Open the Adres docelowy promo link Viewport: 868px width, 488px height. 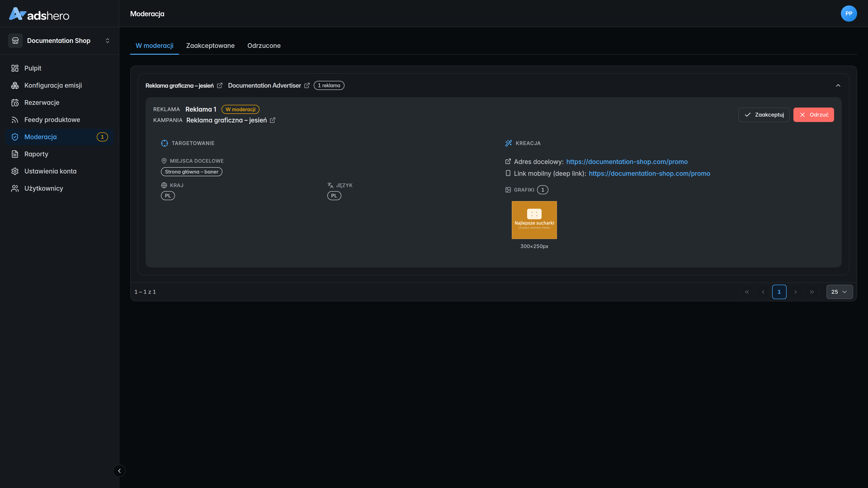(627, 162)
